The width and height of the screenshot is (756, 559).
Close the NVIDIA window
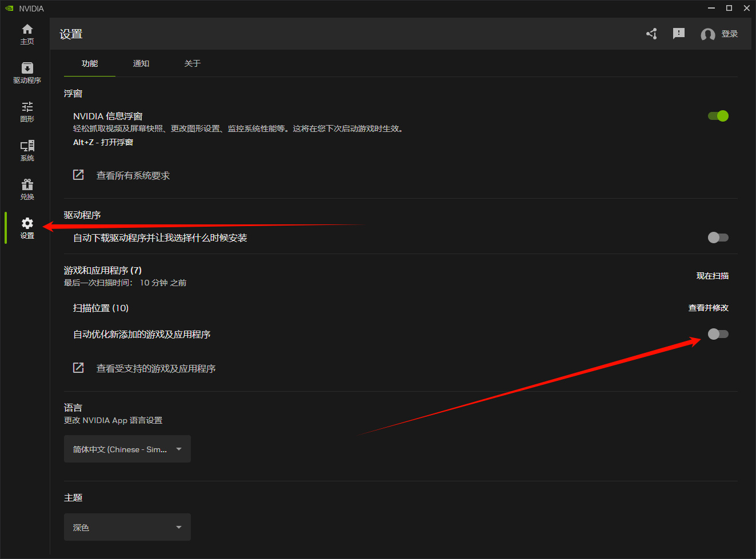pyautogui.click(x=747, y=8)
